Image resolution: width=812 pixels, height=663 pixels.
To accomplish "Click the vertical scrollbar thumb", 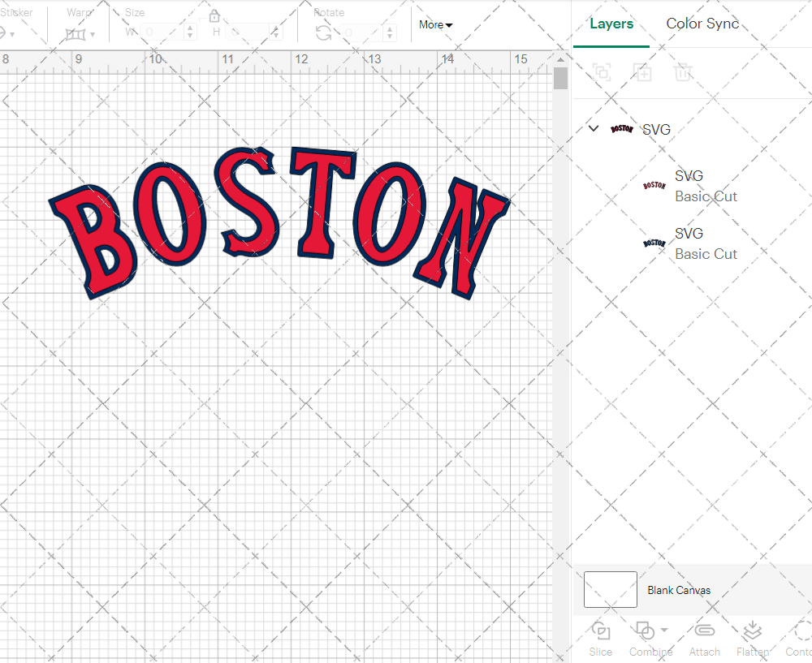I will [x=560, y=79].
